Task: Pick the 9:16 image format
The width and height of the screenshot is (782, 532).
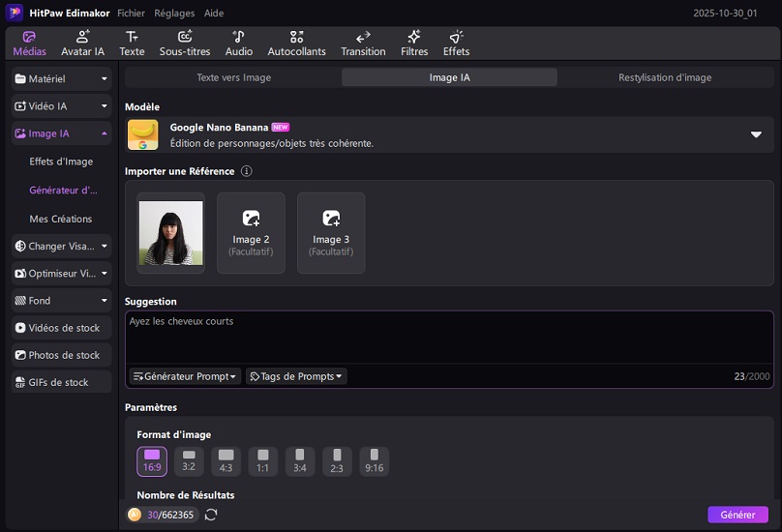Action: (374, 461)
